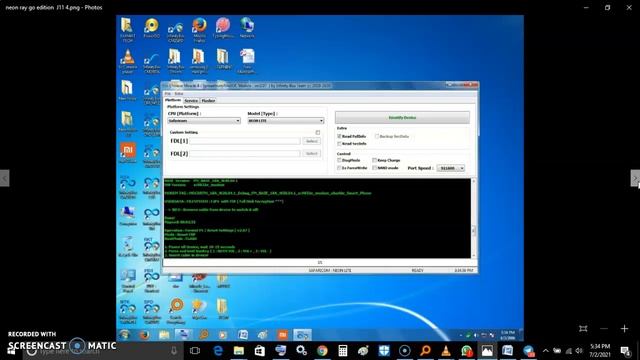Open the Computer desktop icon
This screenshot has height=360, width=640.
pos(128,216)
